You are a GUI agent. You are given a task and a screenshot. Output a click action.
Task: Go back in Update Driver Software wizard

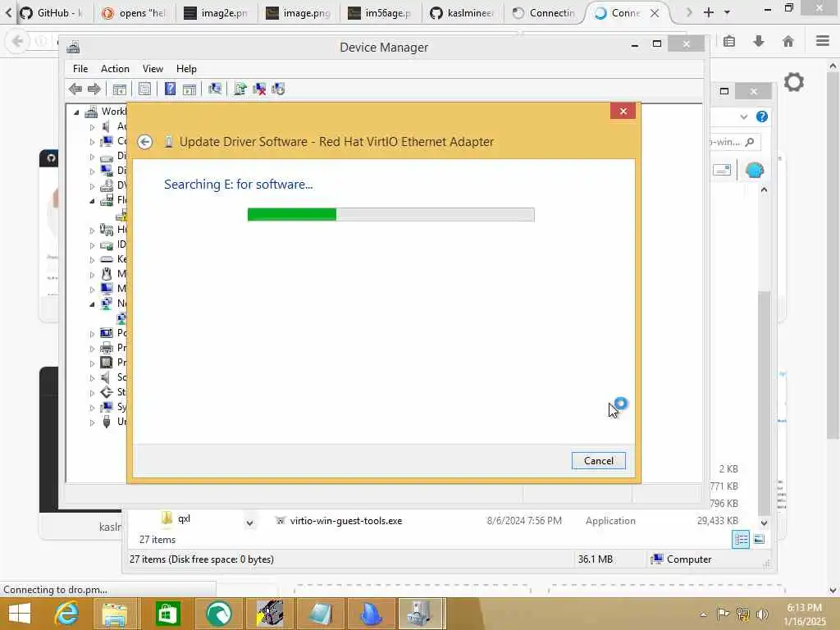click(144, 142)
